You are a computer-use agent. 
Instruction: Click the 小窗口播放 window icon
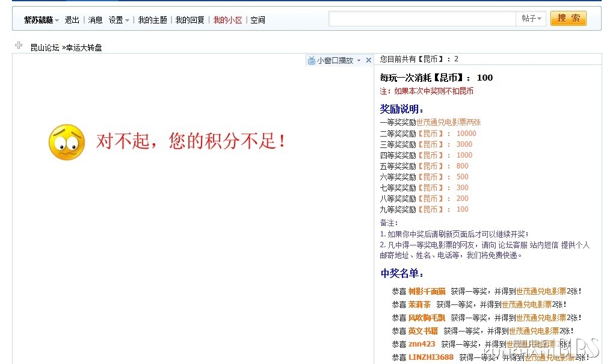[x=311, y=60]
